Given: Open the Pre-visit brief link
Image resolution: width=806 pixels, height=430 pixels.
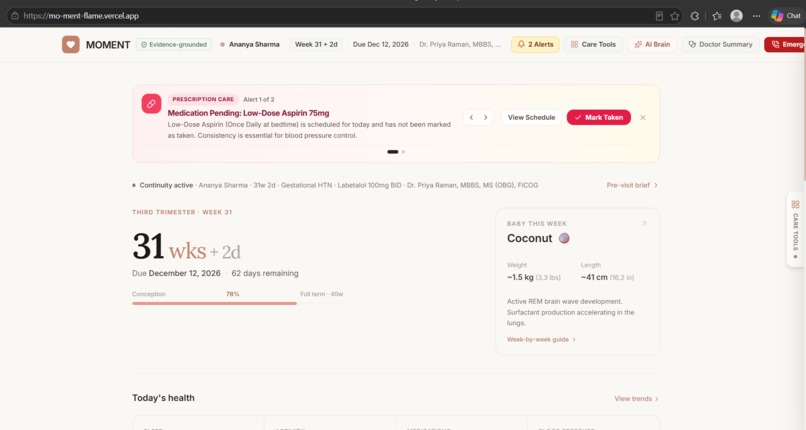Looking at the screenshot, I should pyautogui.click(x=632, y=185).
